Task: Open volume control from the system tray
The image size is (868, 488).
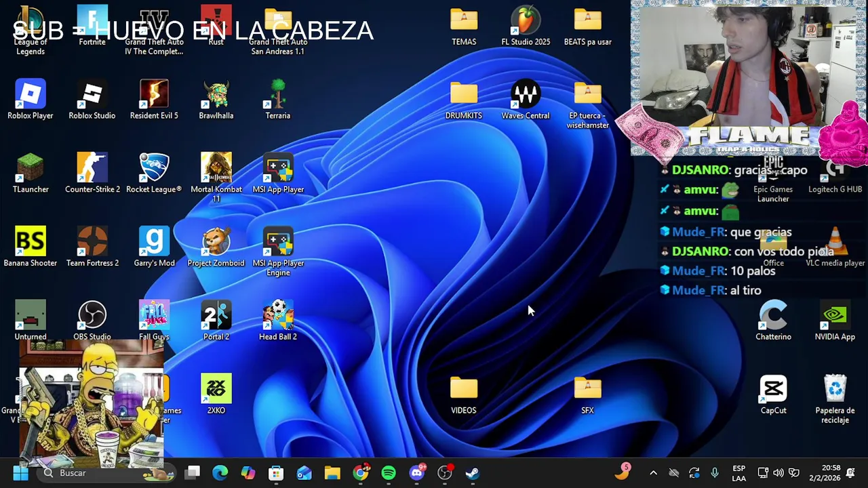Action: point(778,473)
